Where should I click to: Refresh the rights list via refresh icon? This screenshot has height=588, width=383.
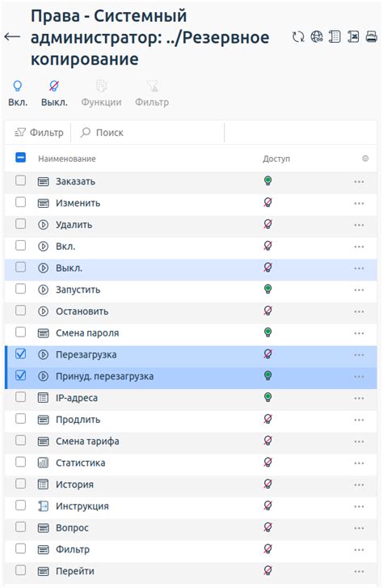(298, 36)
